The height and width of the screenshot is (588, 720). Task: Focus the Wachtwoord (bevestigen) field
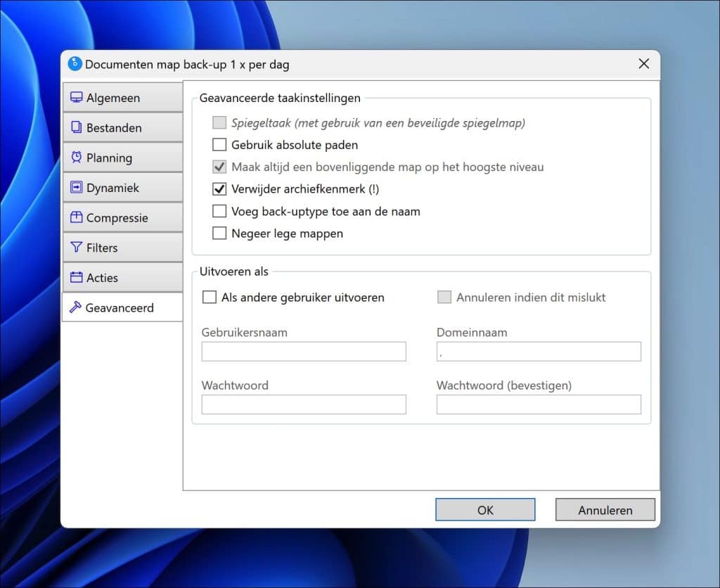point(539,404)
